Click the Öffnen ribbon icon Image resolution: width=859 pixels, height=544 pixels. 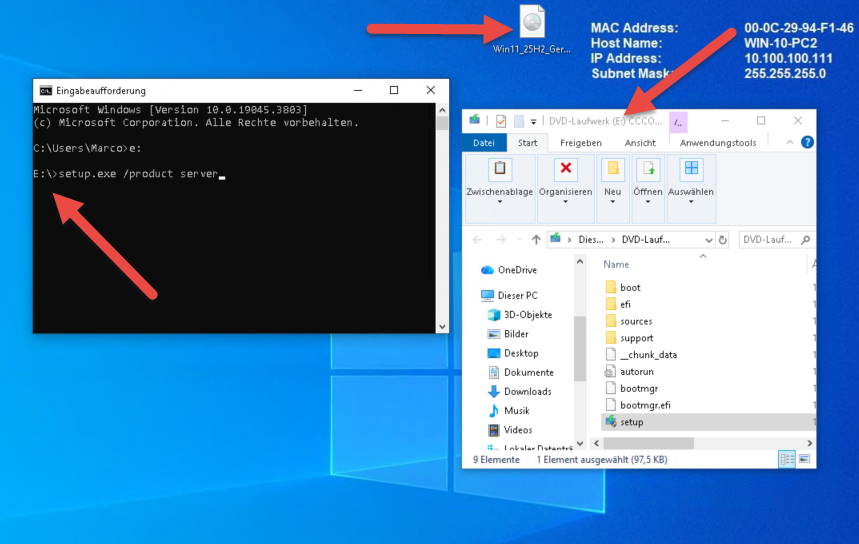[648, 169]
